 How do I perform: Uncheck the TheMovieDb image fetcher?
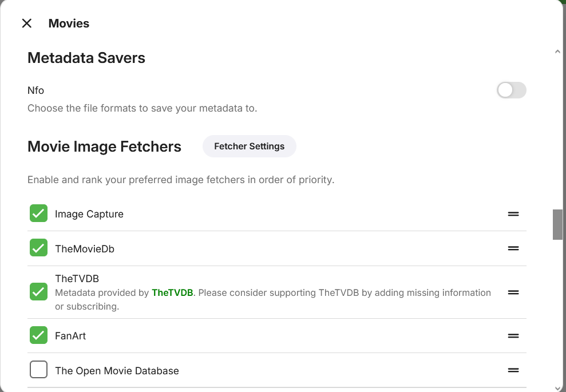coord(38,248)
